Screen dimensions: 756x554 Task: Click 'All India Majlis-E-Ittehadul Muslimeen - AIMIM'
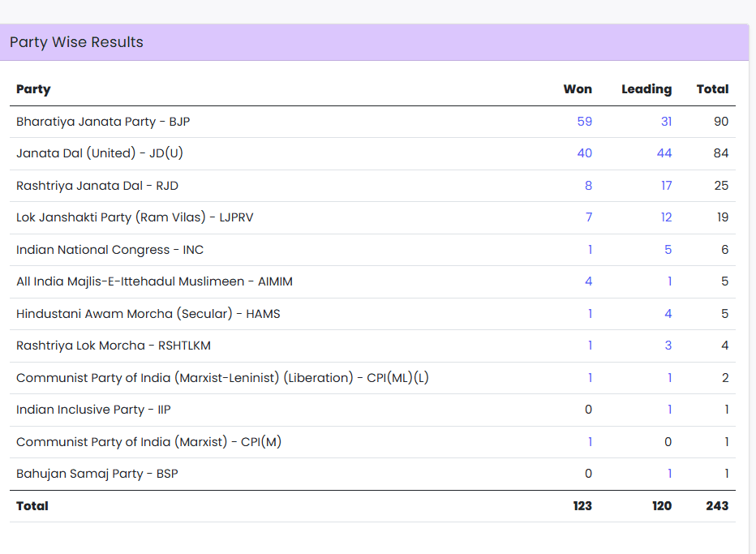click(x=154, y=281)
